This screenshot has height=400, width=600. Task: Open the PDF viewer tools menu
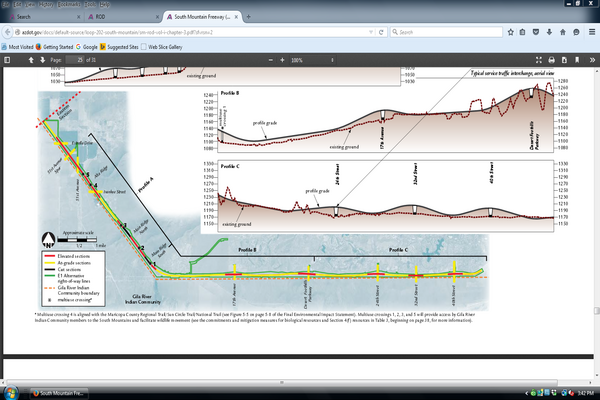tap(591, 60)
